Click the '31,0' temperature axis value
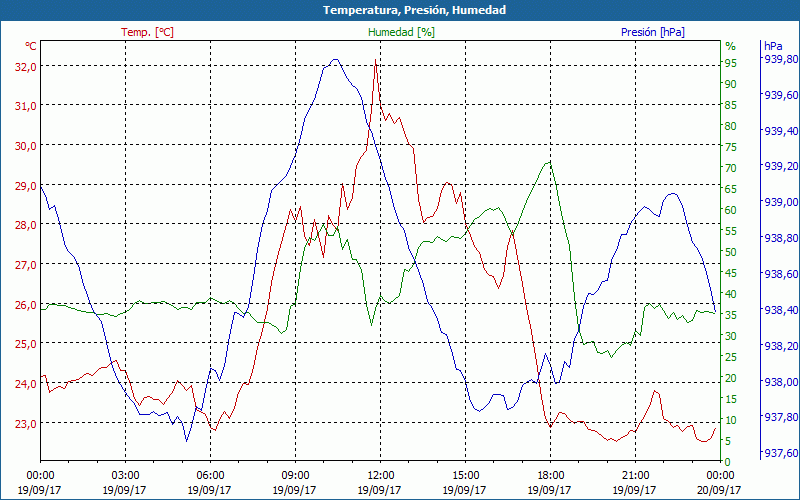Image resolution: width=800 pixels, height=500 pixels. (26, 106)
